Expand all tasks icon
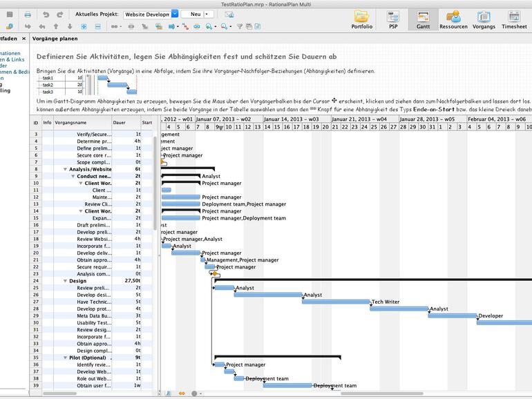 pos(84,26)
